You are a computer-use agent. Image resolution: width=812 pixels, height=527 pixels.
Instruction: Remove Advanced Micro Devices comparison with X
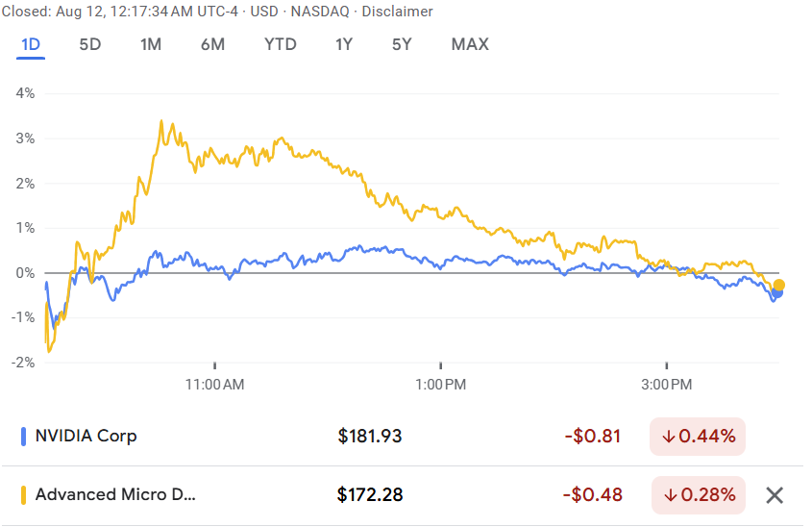click(775, 495)
